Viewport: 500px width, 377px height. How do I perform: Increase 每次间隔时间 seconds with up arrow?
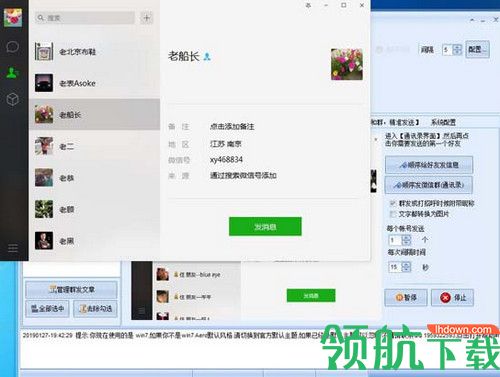tap(406, 264)
